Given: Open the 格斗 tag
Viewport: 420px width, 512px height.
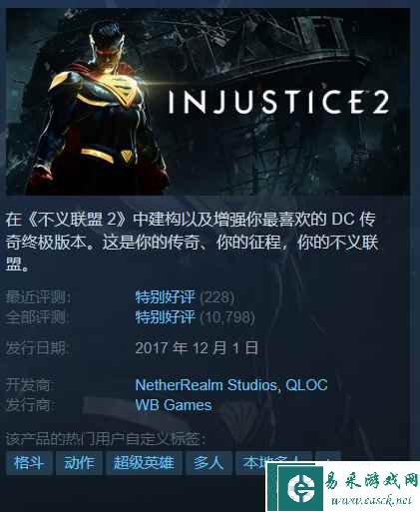Looking at the screenshot, I should 29,463.
